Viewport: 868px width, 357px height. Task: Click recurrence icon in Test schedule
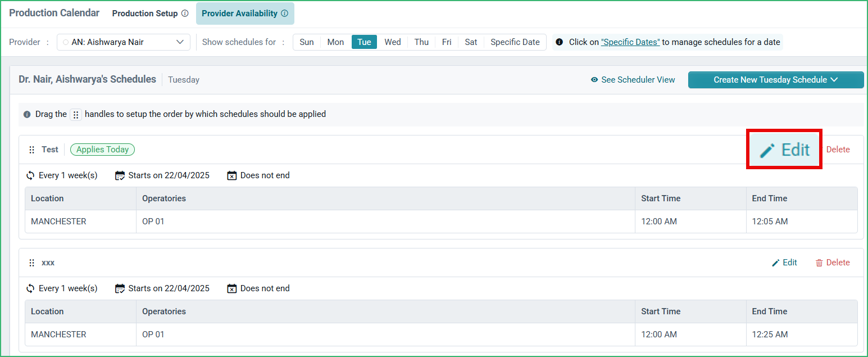pyautogui.click(x=30, y=175)
